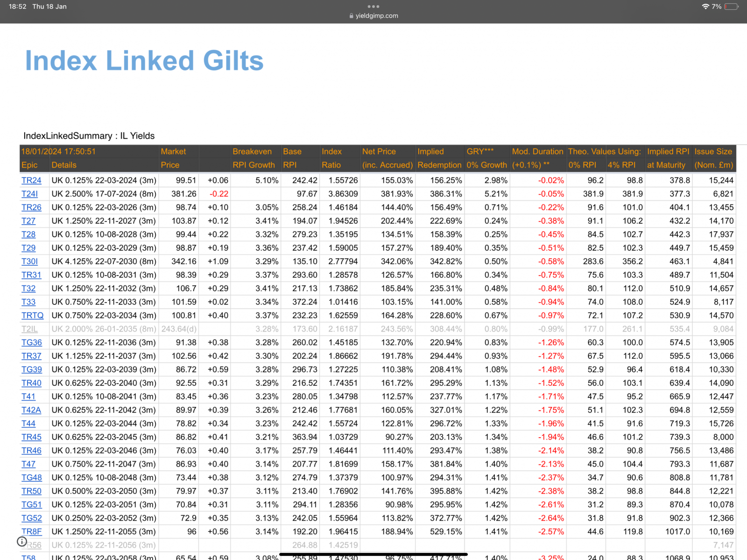Tap the yieldgimp.com address bar
The width and height of the screenshot is (747, 560).
tap(373, 16)
